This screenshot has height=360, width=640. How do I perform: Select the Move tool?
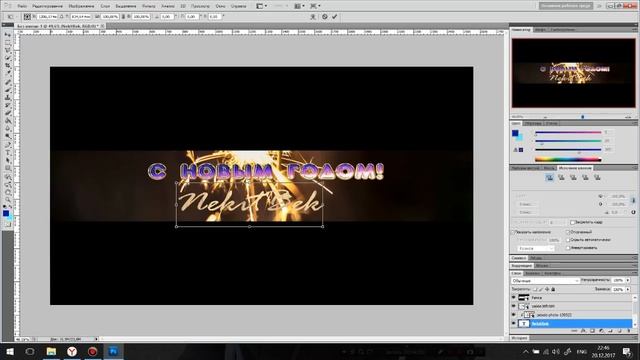coord(7,36)
